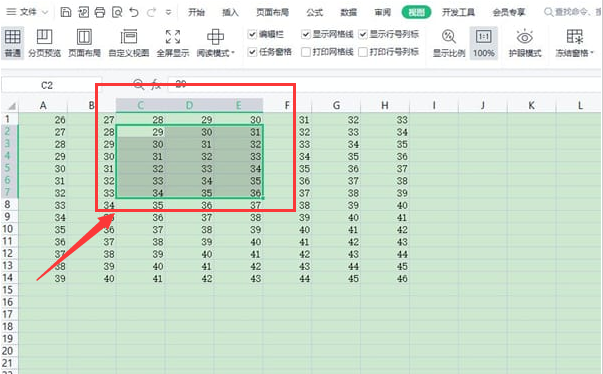
Task: Open 冻结窗格 dropdown arrow
Action: tap(592, 53)
